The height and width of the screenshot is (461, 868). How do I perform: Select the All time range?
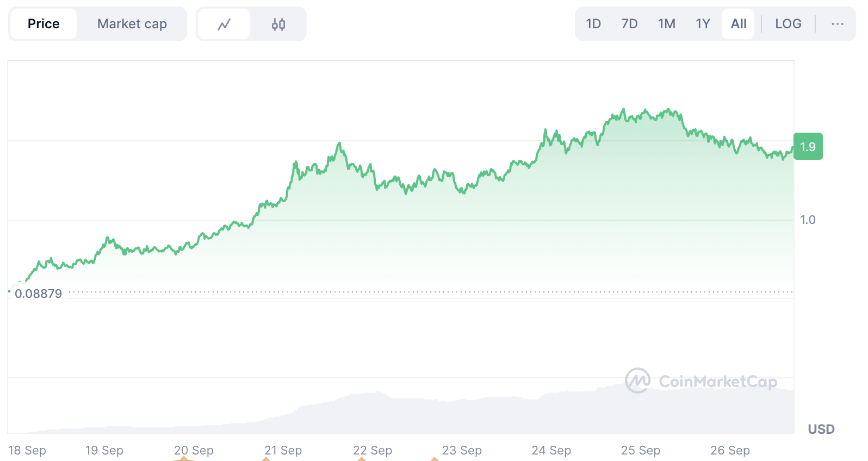tap(739, 24)
